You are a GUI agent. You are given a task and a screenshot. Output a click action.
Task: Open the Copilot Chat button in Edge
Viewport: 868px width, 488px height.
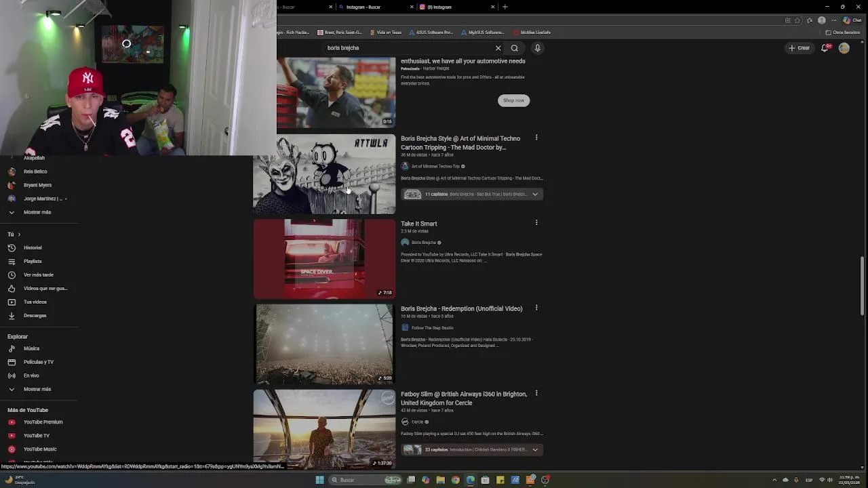click(x=853, y=20)
